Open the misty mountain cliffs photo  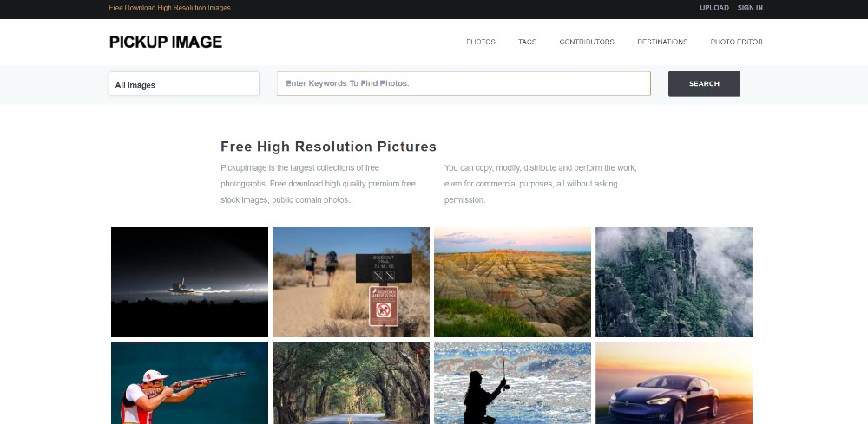[674, 282]
